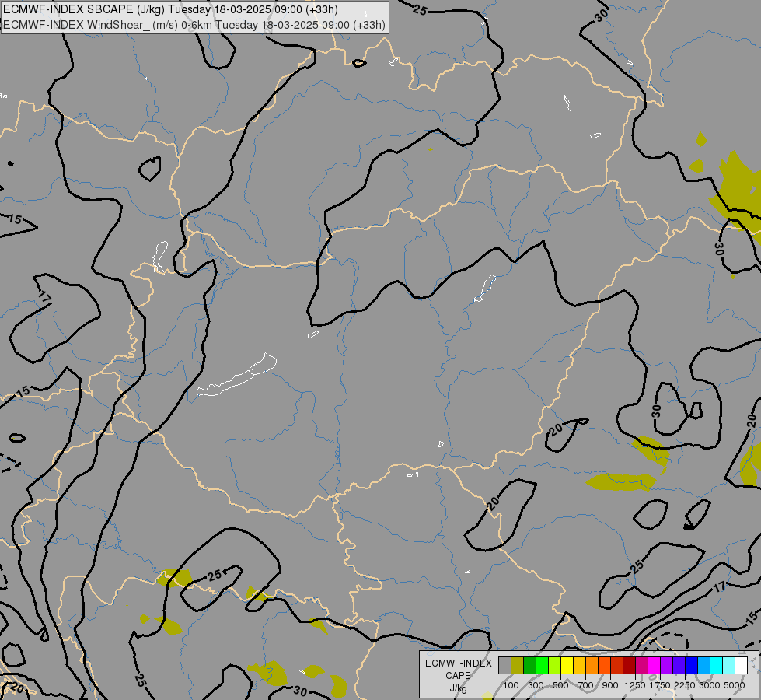Click the 'J/kg' unit in the legend
The width and height of the screenshot is (761, 700).
point(458,689)
